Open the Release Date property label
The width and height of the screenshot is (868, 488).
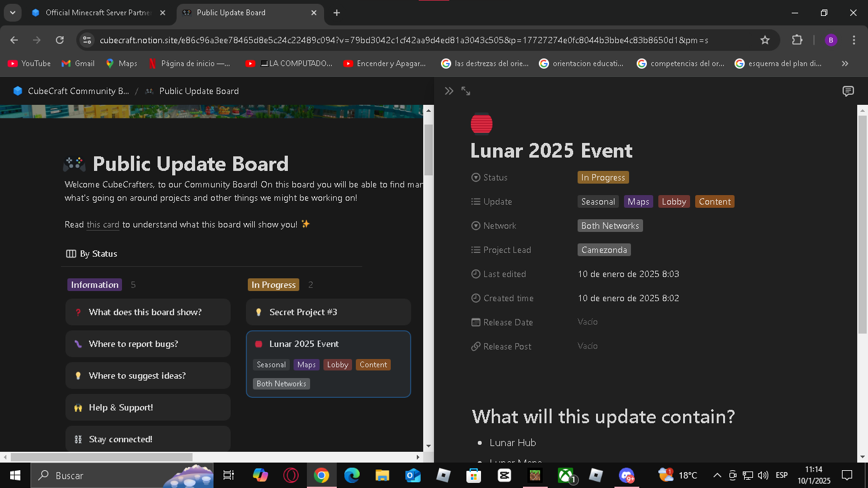click(x=502, y=322)
